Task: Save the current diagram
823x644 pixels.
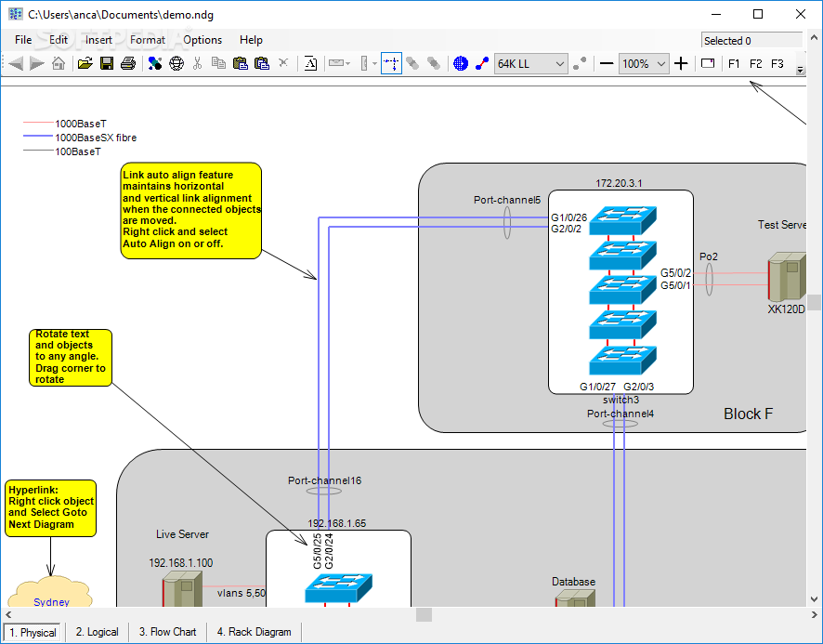Action: (x=106, y=63)
